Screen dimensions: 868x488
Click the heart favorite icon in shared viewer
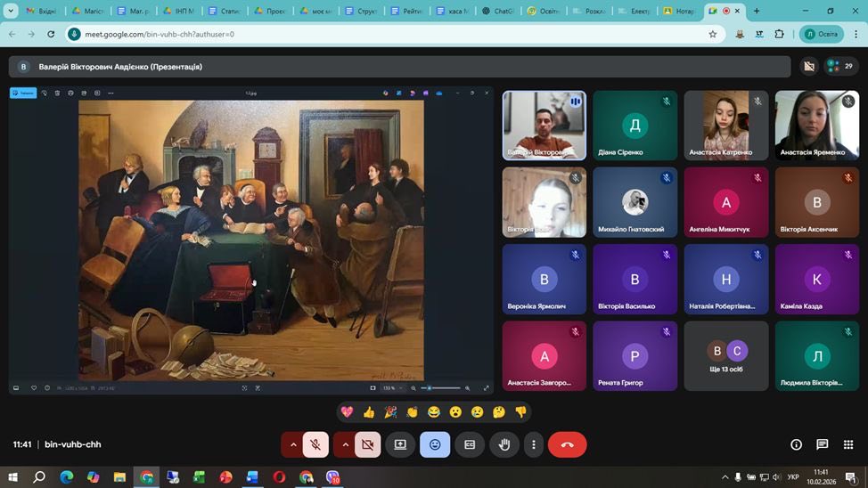(34, 388)
